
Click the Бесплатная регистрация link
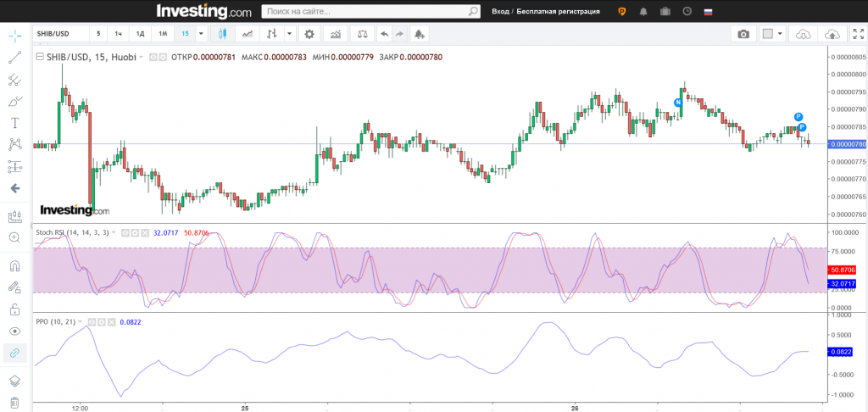[x=559, y=12]
